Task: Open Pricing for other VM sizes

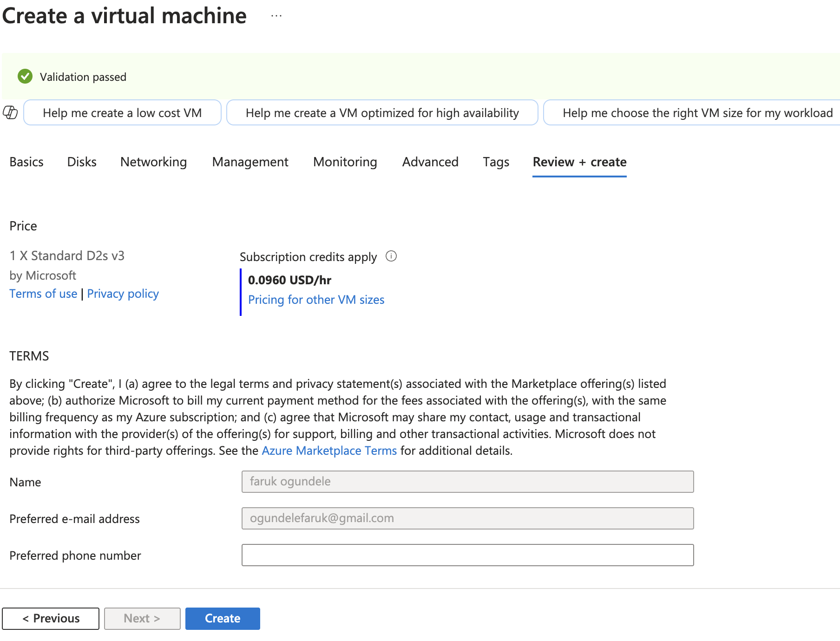Action: point(316,300)
